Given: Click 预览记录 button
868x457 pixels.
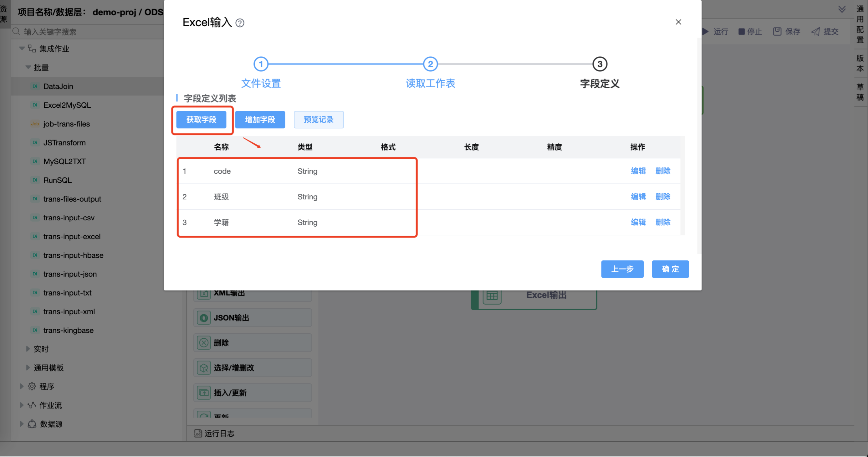Looking at the screenshot, I should coord(319,120).
